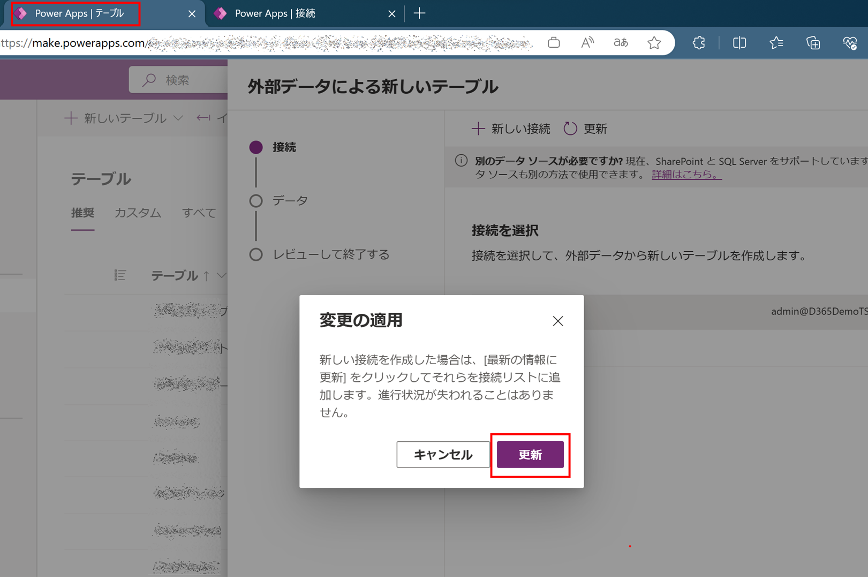Viewport: 868px width, 588px height.
Task: Select the レビューして終了する step circle
Action: (256, 254)
